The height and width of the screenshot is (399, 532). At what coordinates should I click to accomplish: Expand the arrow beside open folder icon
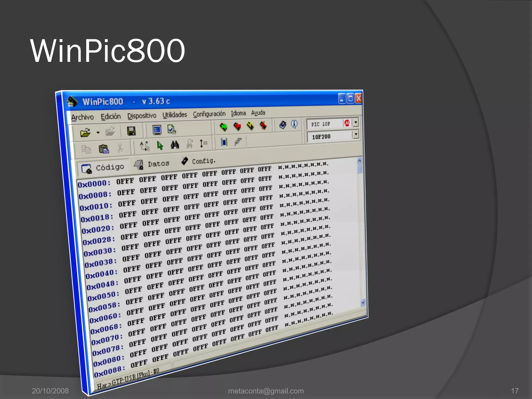(x=98, y=132)
